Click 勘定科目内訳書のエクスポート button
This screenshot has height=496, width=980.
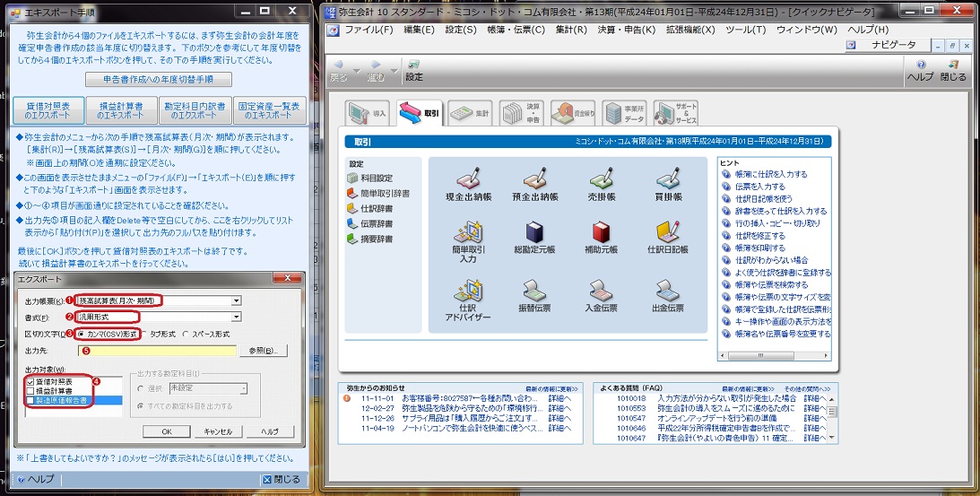pos(195,110)
